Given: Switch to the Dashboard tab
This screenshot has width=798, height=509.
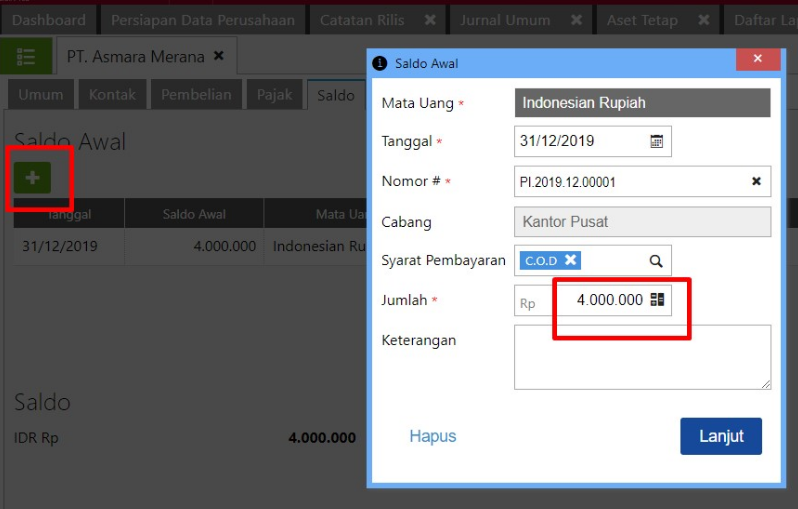Looking at the screenshot, I should click(48, 20).
